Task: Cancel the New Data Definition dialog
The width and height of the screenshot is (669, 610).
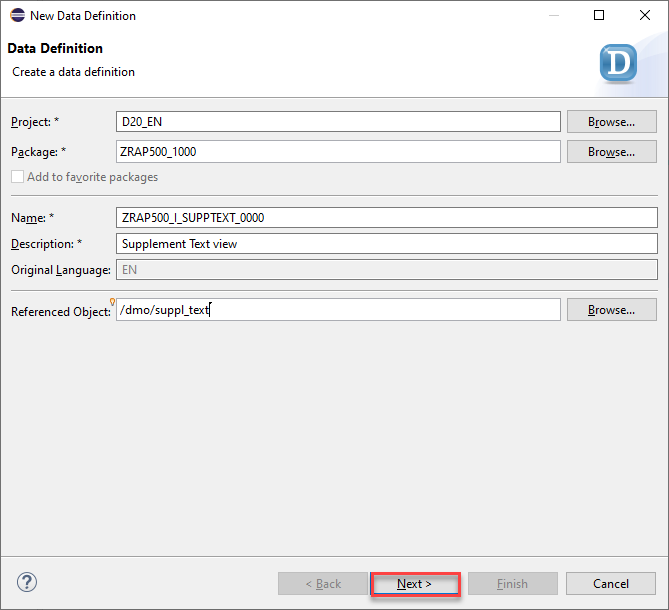Action: click(611, 584)
